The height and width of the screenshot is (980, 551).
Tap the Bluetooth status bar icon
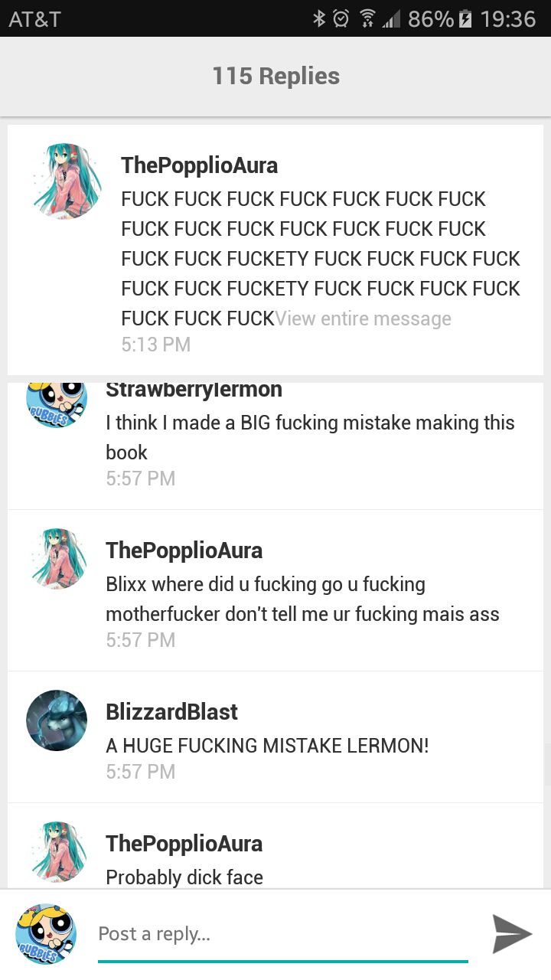pos(319,18)
